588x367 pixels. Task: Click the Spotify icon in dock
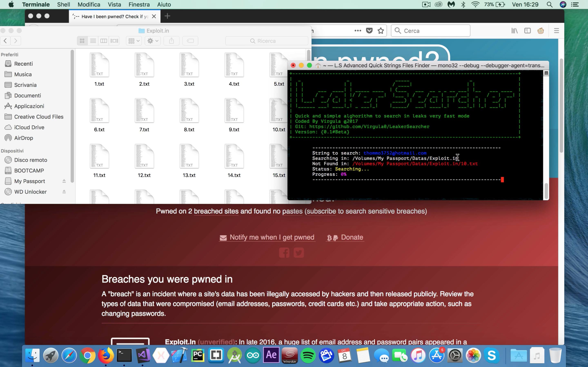[308, 355]
